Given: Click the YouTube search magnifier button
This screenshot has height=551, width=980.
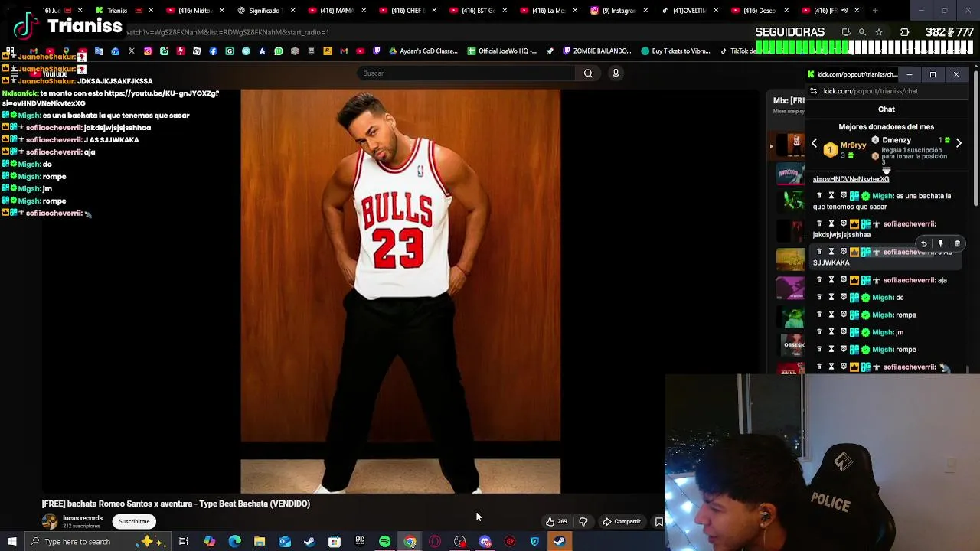Looking at the screenshot, I should click(588, 73).
